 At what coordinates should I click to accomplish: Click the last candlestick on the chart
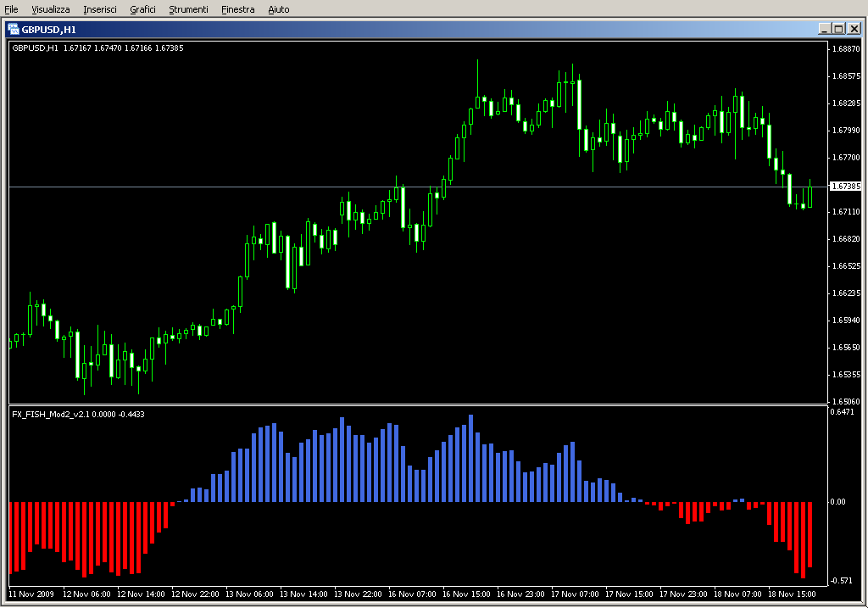click(x=810, y=194)
